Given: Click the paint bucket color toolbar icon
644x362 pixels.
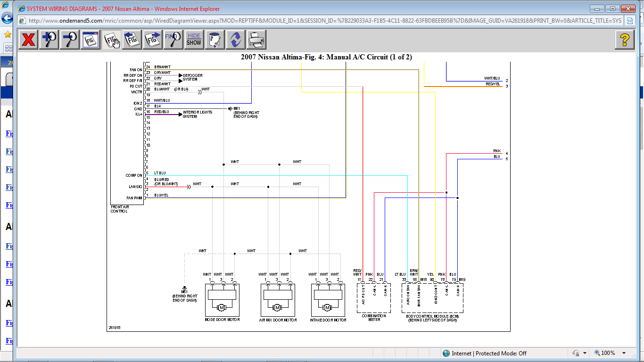Looking at the screenshot, I should (215, 40).
